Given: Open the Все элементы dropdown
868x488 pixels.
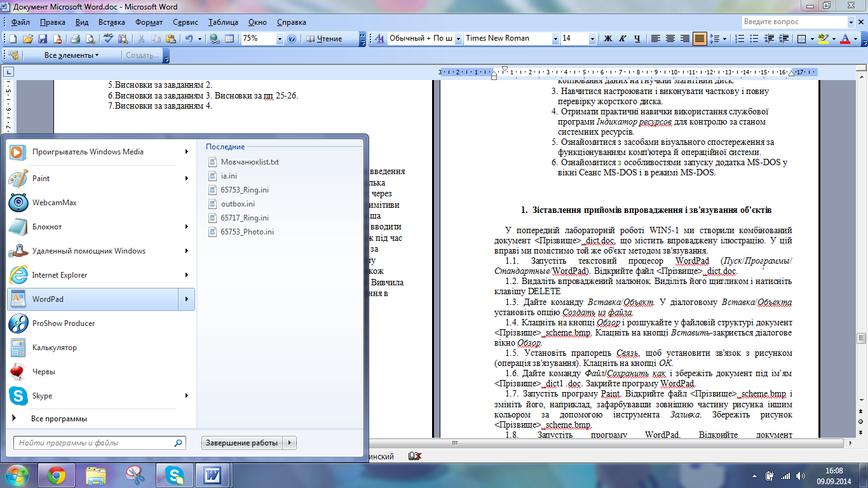Looking at the screenshot, I should click(x=71, y=55).
